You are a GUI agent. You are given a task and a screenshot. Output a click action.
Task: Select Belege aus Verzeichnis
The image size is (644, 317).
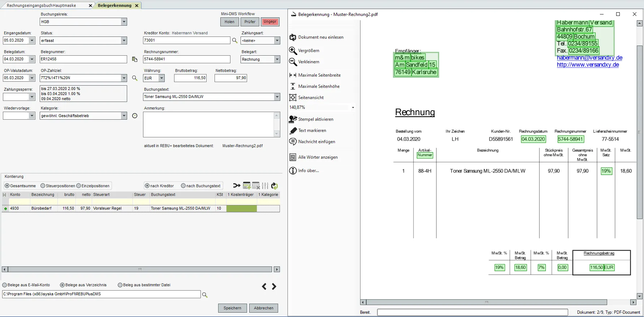[62, 285]
